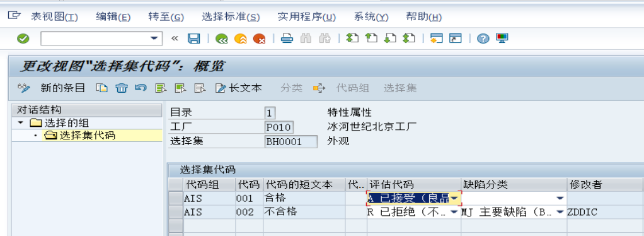This screenshot has width=644, height=236.
Task: Click the 代码的短文本 cell 合格
Action: point(304,198)
